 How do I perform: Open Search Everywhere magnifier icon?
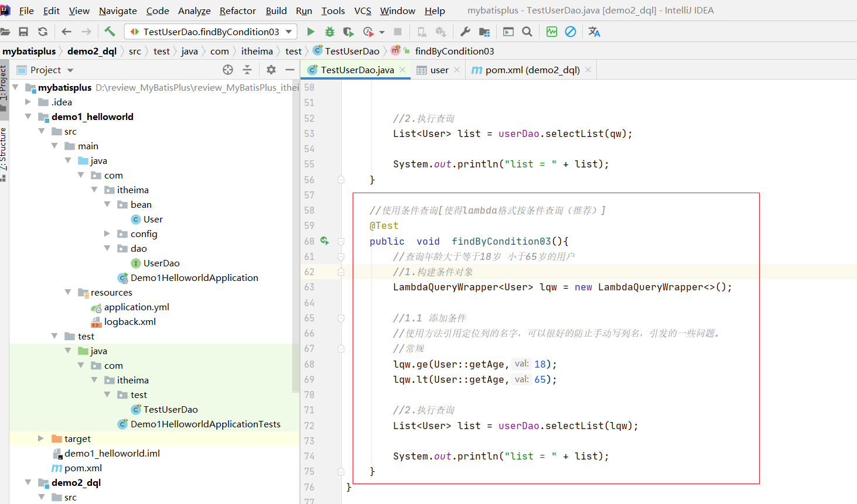tap(527, 32)
